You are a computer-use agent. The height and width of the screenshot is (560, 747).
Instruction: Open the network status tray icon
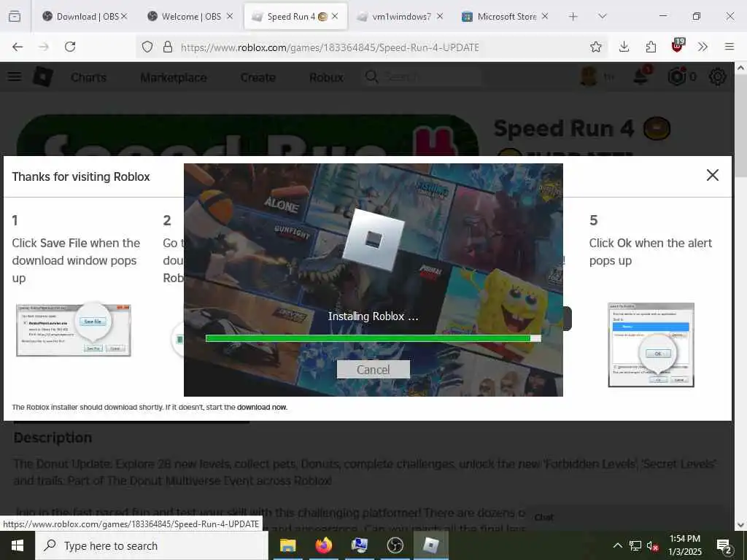(635, 545)
